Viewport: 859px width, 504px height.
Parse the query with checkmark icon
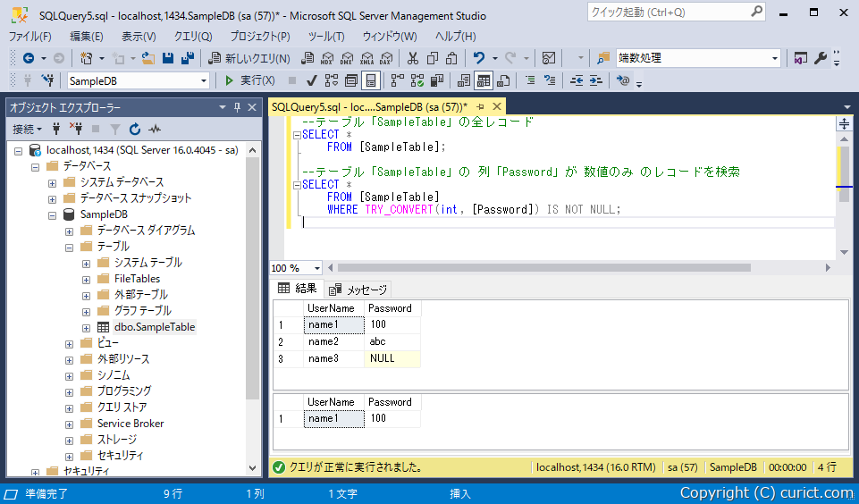(x=312, y=81)
